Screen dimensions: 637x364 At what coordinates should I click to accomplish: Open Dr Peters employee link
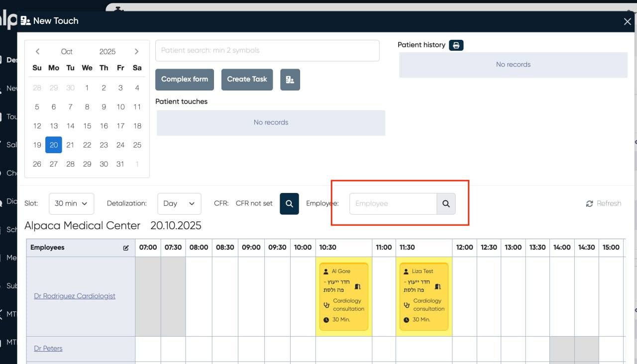48,349
